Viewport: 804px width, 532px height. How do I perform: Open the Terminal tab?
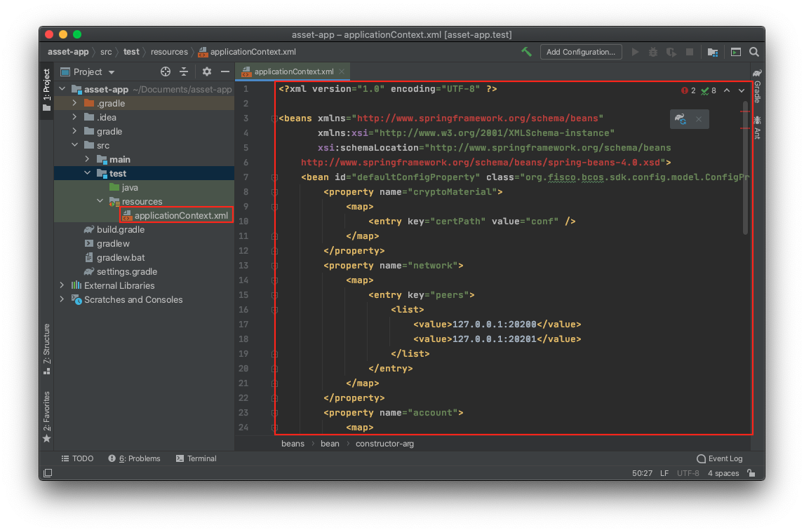196,458
